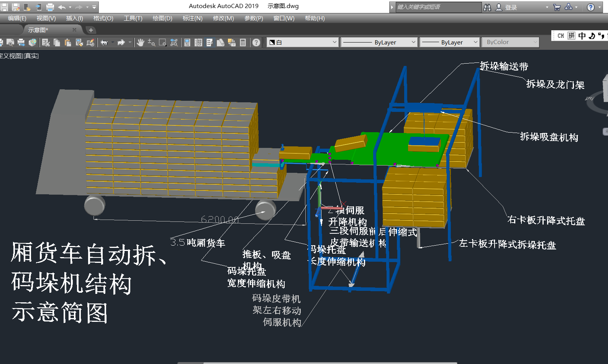Image resolution: width=608 pixels, height=364 pixels.
Task: Expand the color control dropdown showing 白
Action: (x=303, y=42)
